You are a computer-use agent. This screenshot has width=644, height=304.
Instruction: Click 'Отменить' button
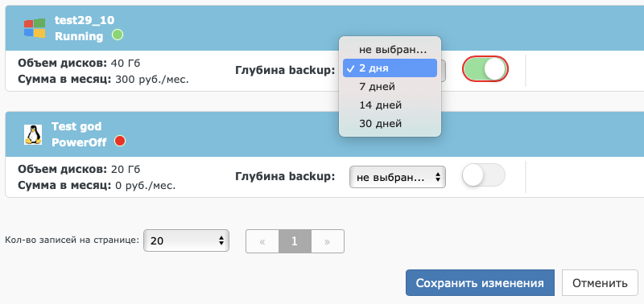tap(600, 282)
